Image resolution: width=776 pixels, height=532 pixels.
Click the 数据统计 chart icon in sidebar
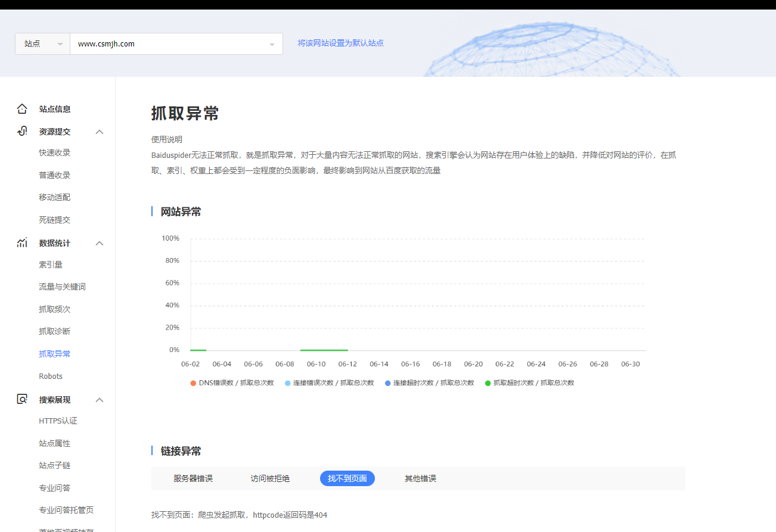pyautogui.click(x=22, y=243)
